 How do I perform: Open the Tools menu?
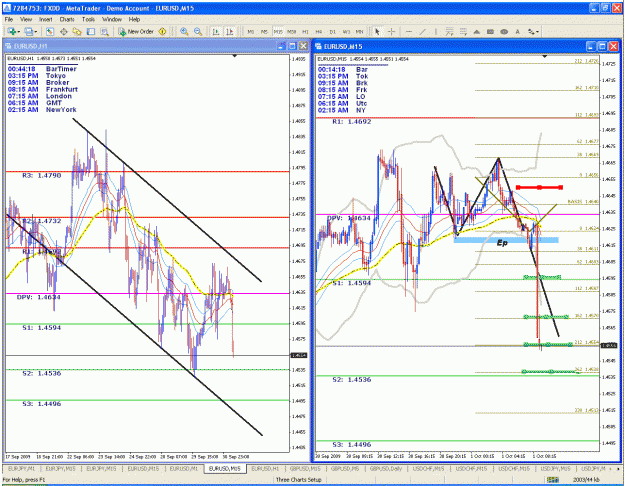click(x=88, y=19)
